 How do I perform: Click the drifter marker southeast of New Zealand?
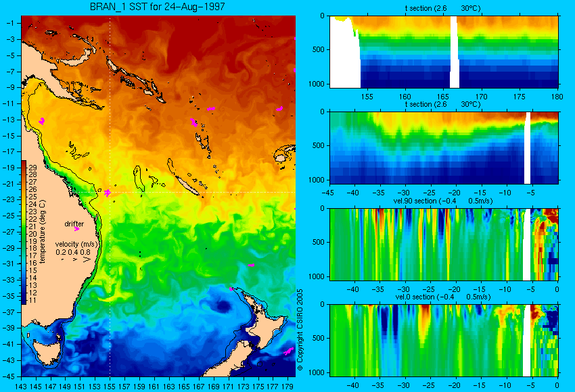click(x=289, y=351)
